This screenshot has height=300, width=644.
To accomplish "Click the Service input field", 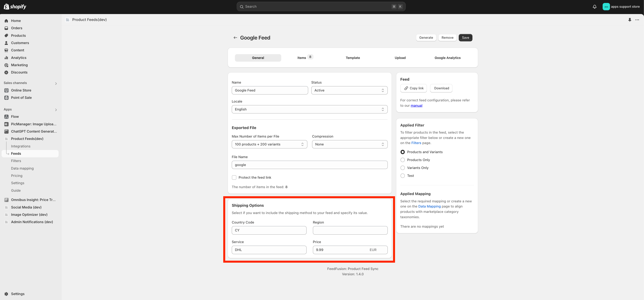I will point(269,250).
